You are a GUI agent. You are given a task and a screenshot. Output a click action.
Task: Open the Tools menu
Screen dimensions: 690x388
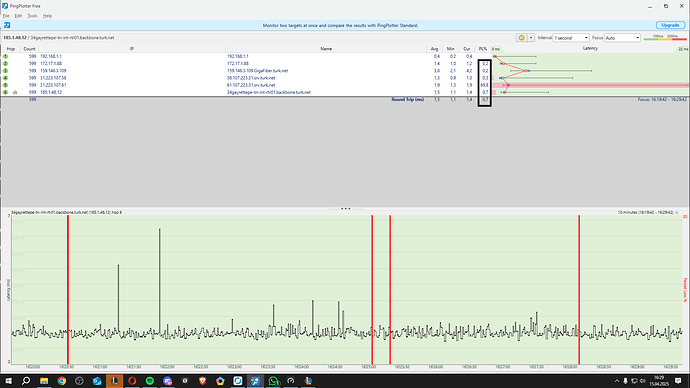click(32, 16)
